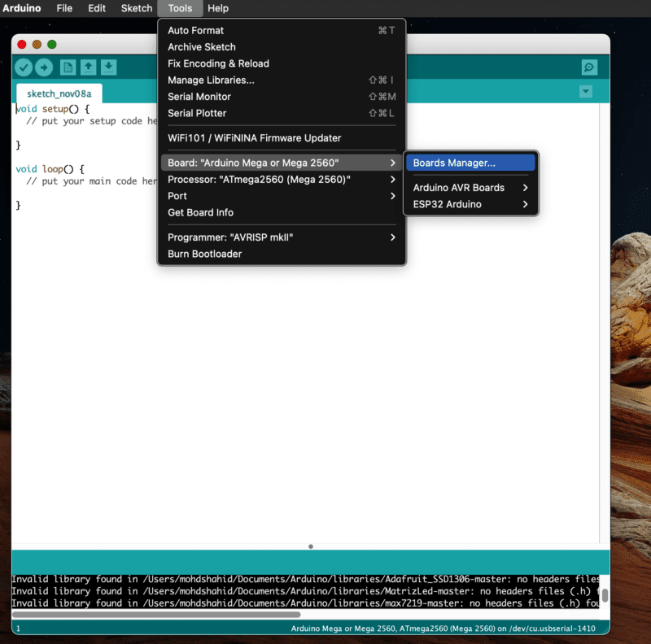Click the 'void loop() {' code line
651x644 pixels.
coord(50,169)
